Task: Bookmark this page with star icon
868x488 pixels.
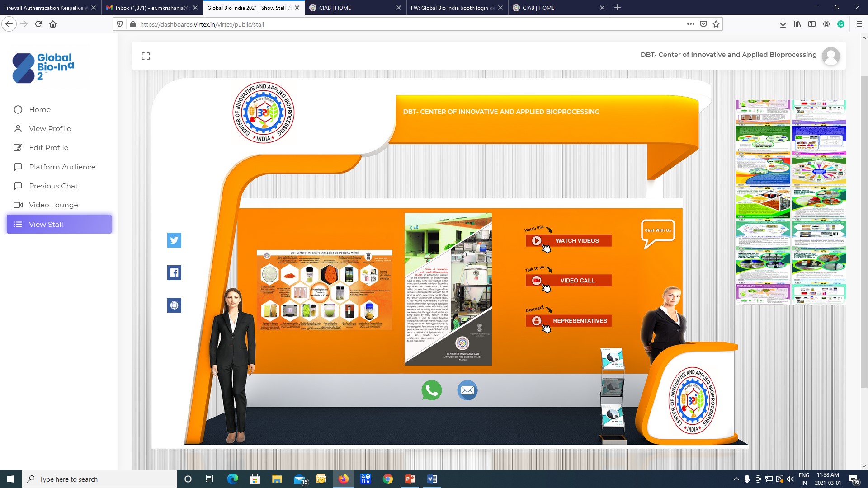Action: [x=716, y=24]
